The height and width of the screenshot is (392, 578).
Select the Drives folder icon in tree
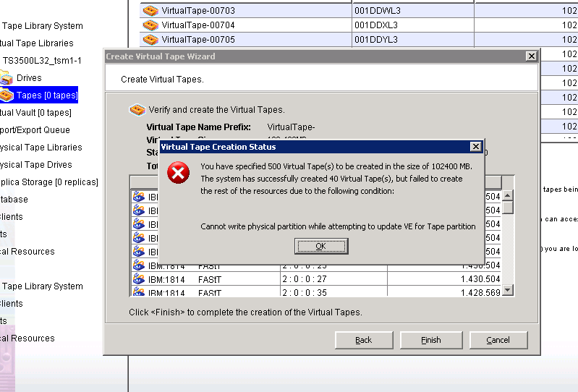click(7, 77)
